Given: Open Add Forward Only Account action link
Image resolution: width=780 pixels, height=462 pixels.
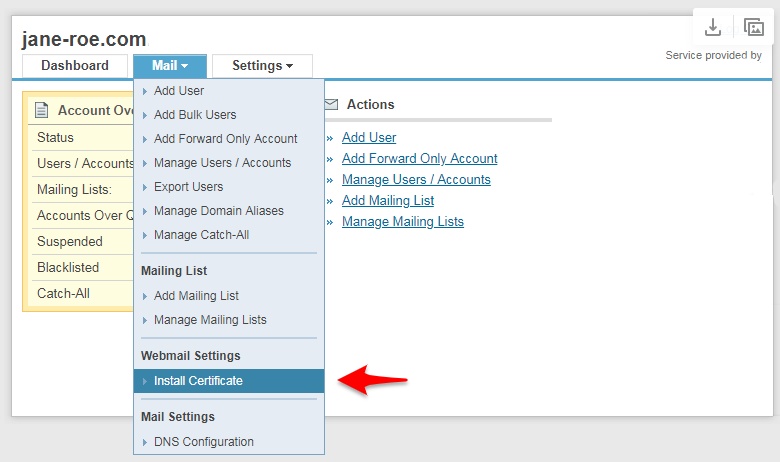Looking at the screenshot, I should tap(419, 159).
